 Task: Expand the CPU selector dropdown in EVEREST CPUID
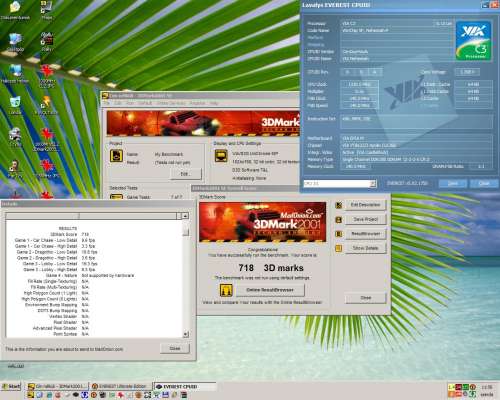pyautogui.click(x=373, y=184)
